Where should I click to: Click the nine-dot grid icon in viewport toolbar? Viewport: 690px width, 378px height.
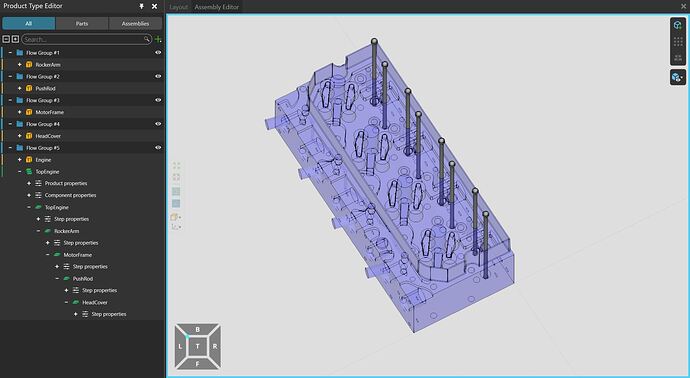[678, 42]
